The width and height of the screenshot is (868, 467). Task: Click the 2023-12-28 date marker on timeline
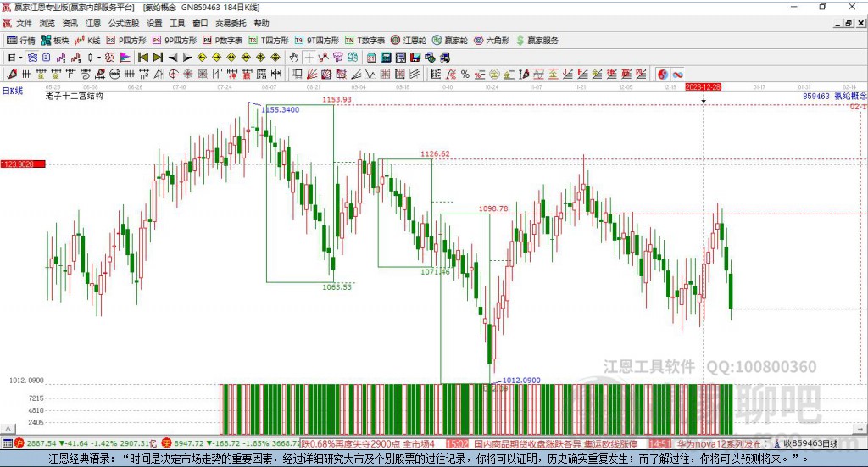pos(703,86)
